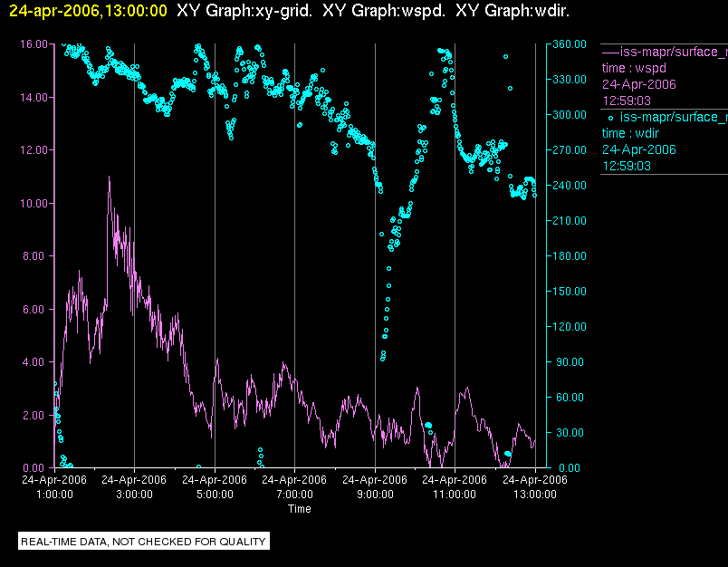Select the 'XY Graph:wdir.' title text
Screen dimensions: 728x567
click(512, 10)
